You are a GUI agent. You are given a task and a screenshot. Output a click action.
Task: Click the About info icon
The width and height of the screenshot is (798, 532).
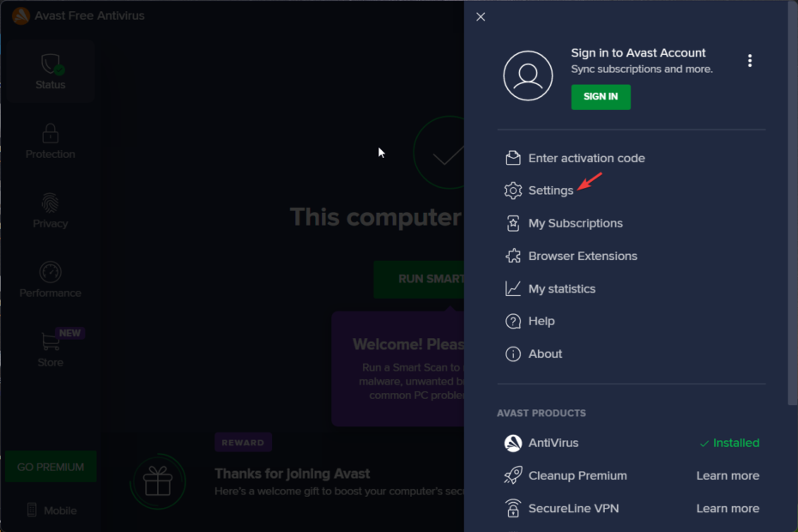tap(513, 354)
